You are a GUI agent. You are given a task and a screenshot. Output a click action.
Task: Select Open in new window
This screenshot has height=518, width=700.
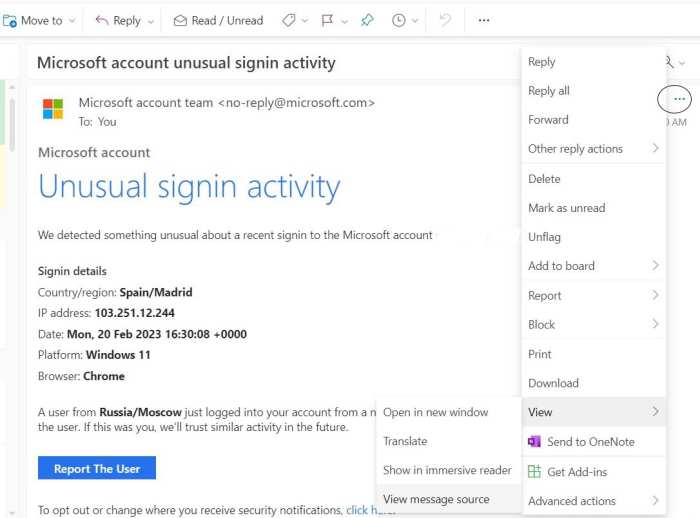449,412
